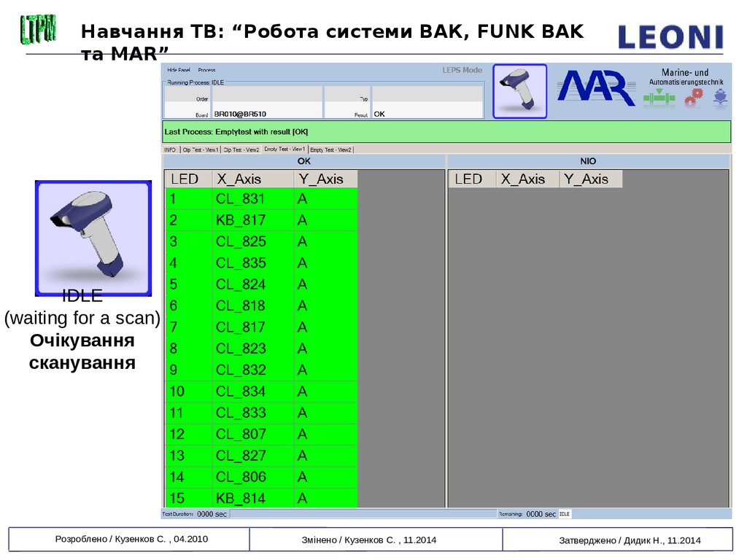Click the barcode scanner icon in the app header
Screen dimensions: 747x560
519,91
